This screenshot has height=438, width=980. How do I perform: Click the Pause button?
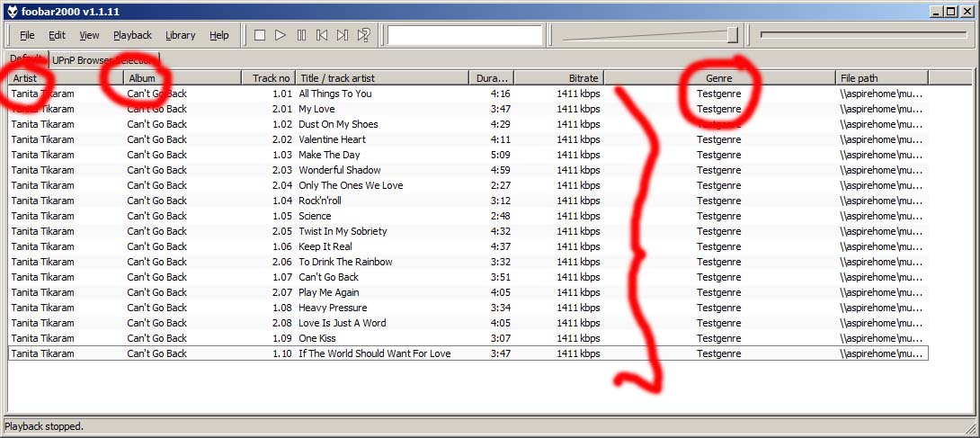click(x=301, y=35)
